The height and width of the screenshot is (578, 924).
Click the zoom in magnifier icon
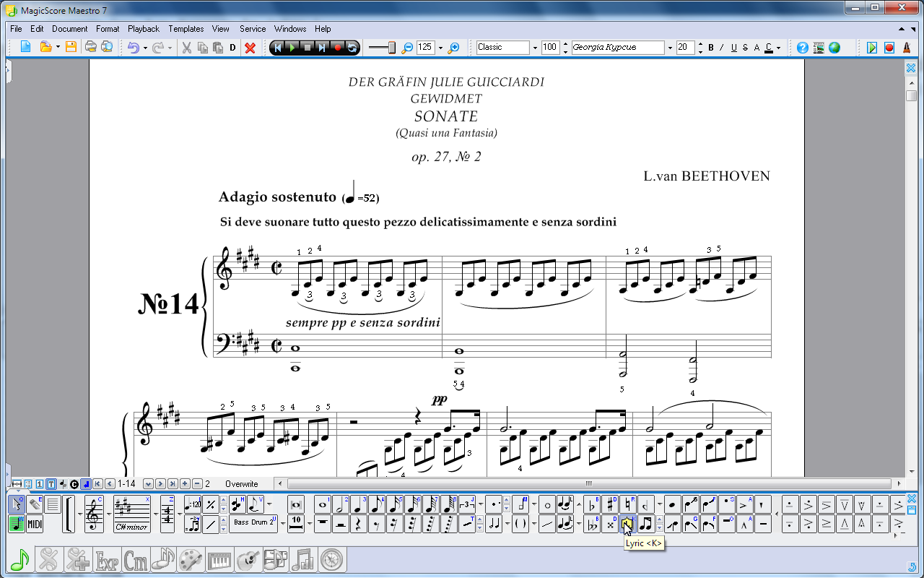click(453, 48)
